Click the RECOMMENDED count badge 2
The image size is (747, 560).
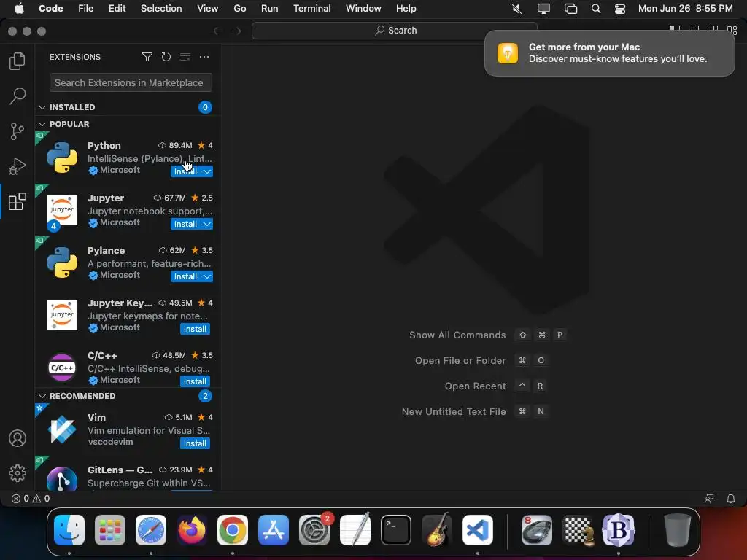tap(205, 396)
